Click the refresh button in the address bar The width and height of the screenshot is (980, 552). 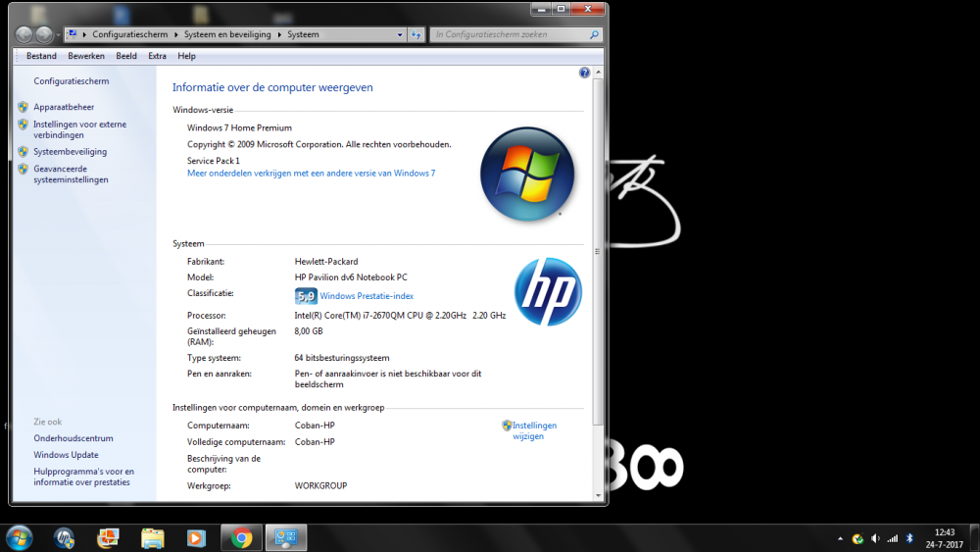(416, 35)
